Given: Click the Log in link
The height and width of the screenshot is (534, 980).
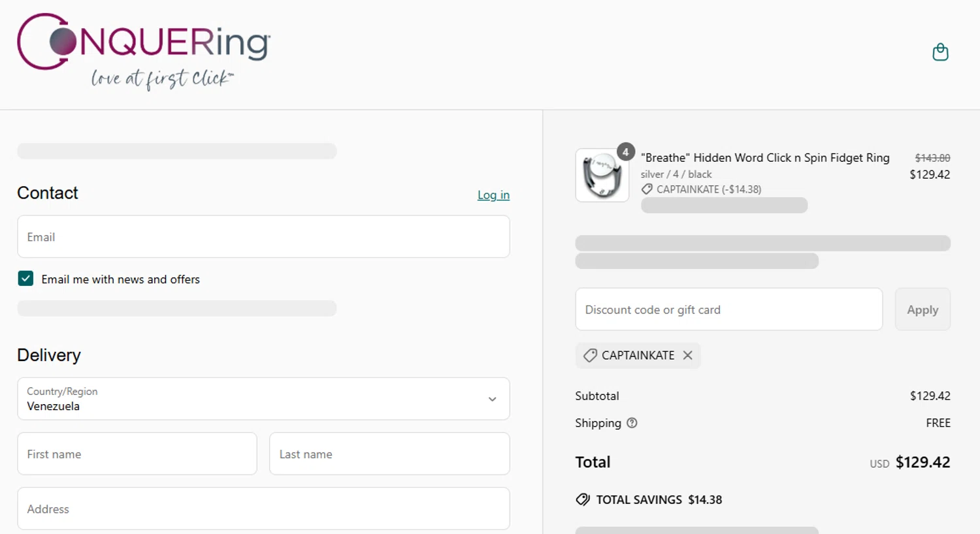Looking at the screenshot, I should tap(493, 195).
